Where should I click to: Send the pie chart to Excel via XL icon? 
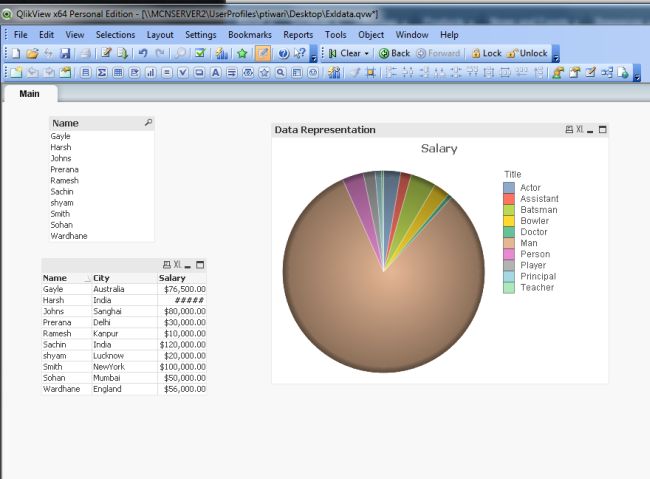(579, 130)
